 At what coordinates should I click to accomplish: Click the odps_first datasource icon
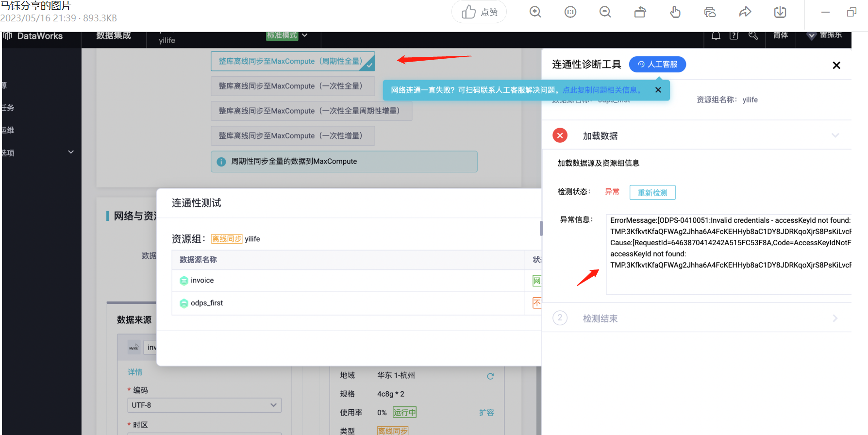[x=184, y=303]
